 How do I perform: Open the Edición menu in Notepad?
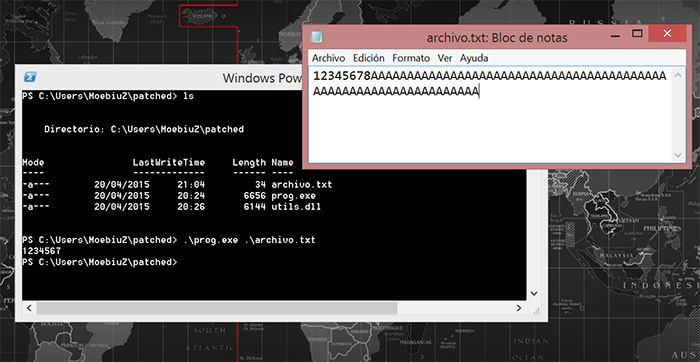tap(368, 58)
